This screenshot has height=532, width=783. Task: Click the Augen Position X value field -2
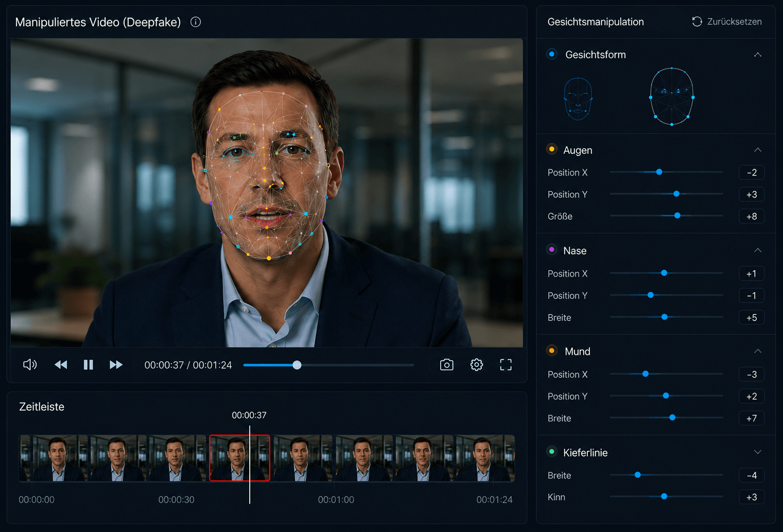coord(752,172)
